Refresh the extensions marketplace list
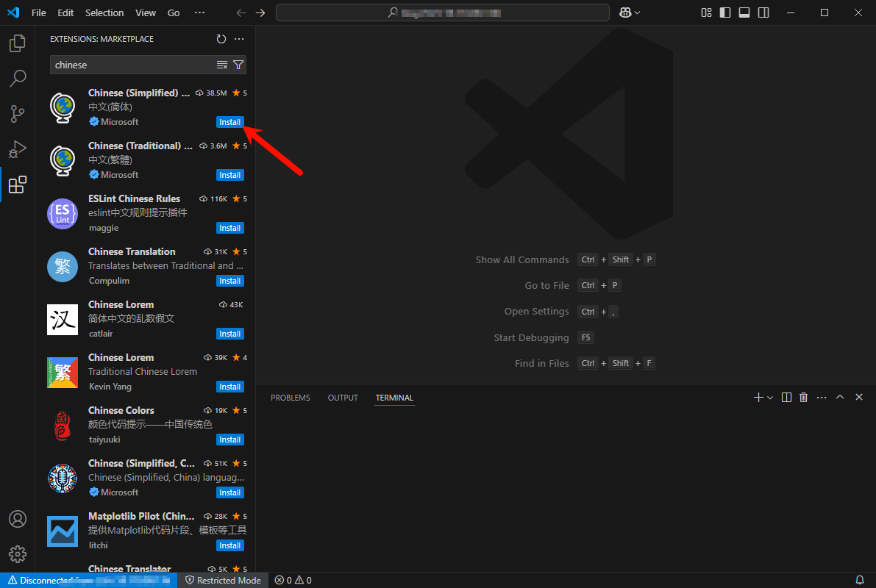Screen dimensions: 876x588 click(221, 39)
